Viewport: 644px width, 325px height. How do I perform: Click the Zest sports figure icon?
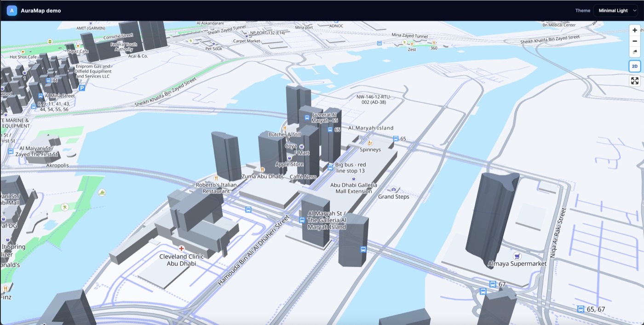click(x=404, y=42)
